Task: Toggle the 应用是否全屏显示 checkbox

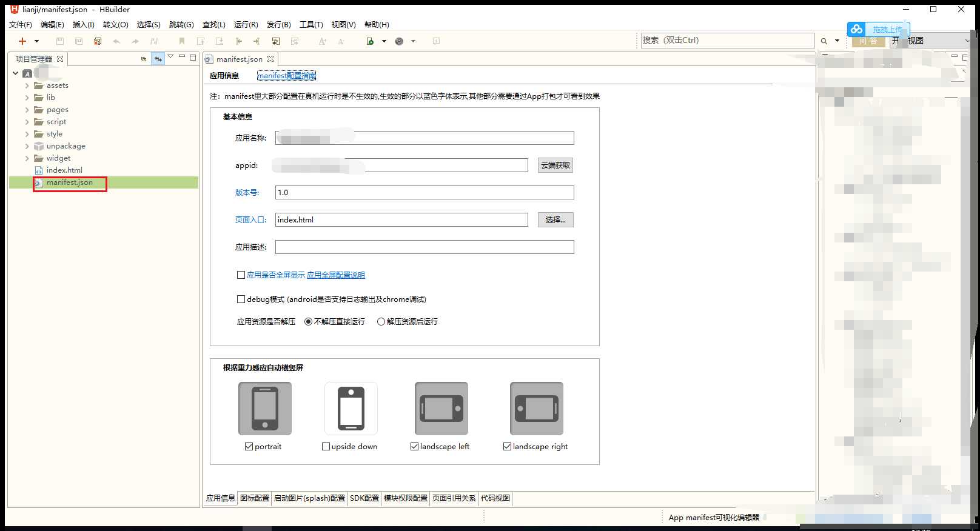Action: [x=241, y=275]
